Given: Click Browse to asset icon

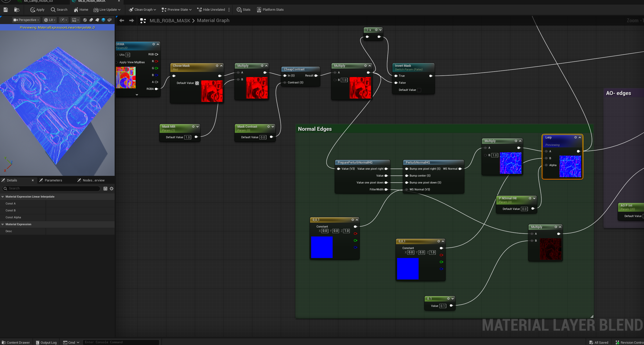Looking at the screenshot, I should [17, 10].
